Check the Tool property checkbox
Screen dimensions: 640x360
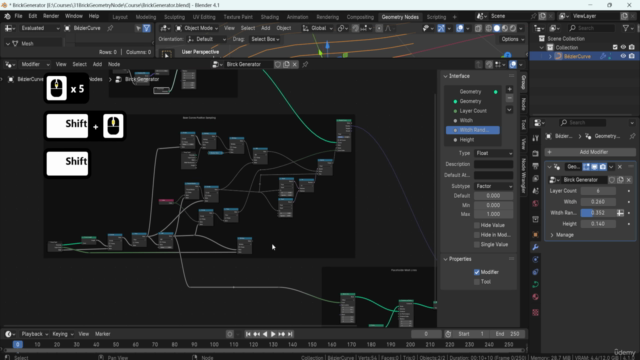pyautogui.click(x=477, y=282)
